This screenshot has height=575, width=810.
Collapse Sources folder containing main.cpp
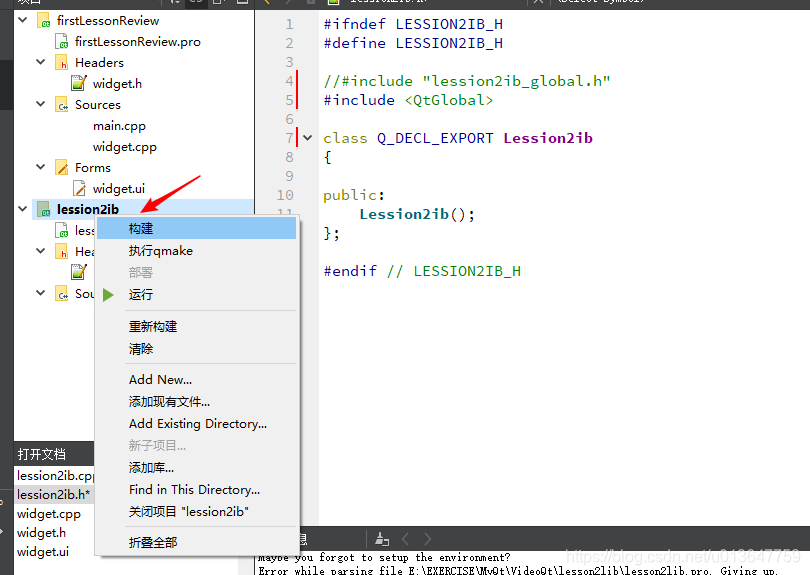click(41, 104)
